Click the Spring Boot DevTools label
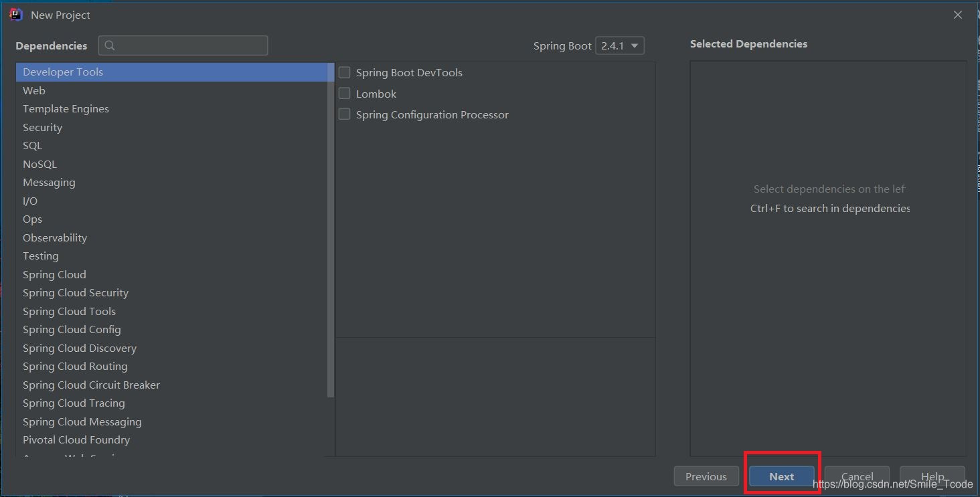Viewport: 980px width, 497px height. click(x=409, y=72)
